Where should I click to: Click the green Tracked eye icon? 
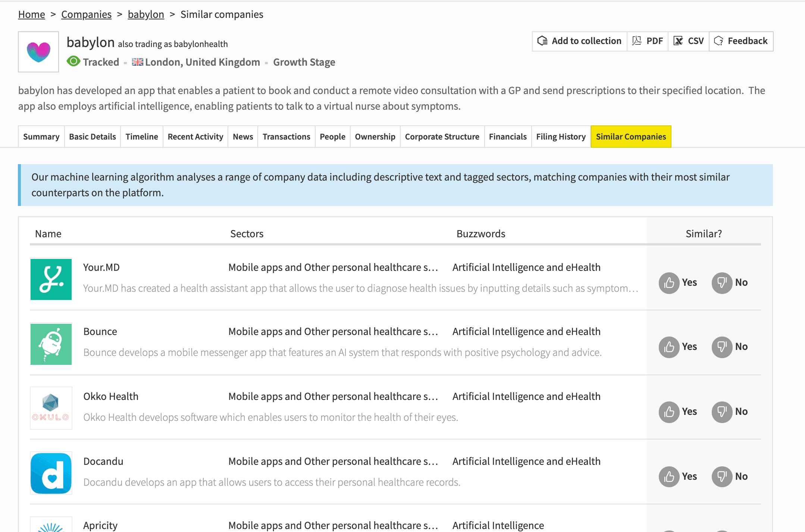(73, 62)
